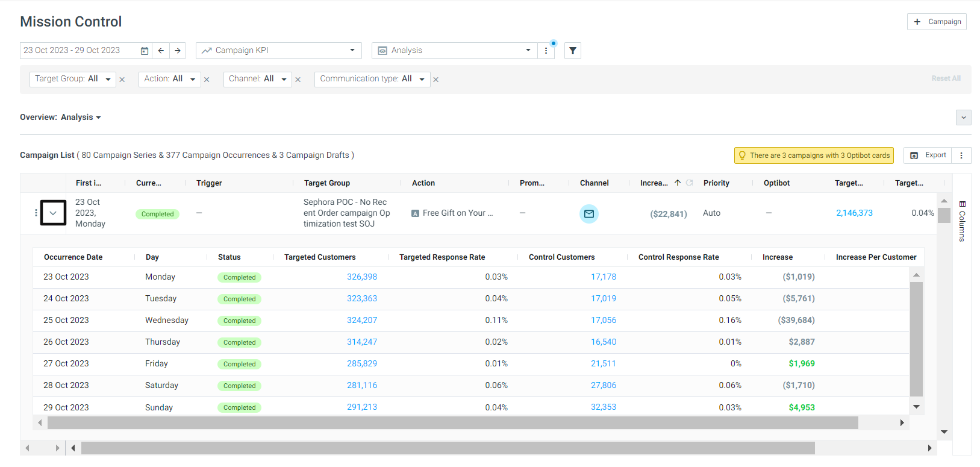This screenshot has width=980, height=467.
Task: Click the email channel icon in campaign row
Action: click(x=589, y=214)
